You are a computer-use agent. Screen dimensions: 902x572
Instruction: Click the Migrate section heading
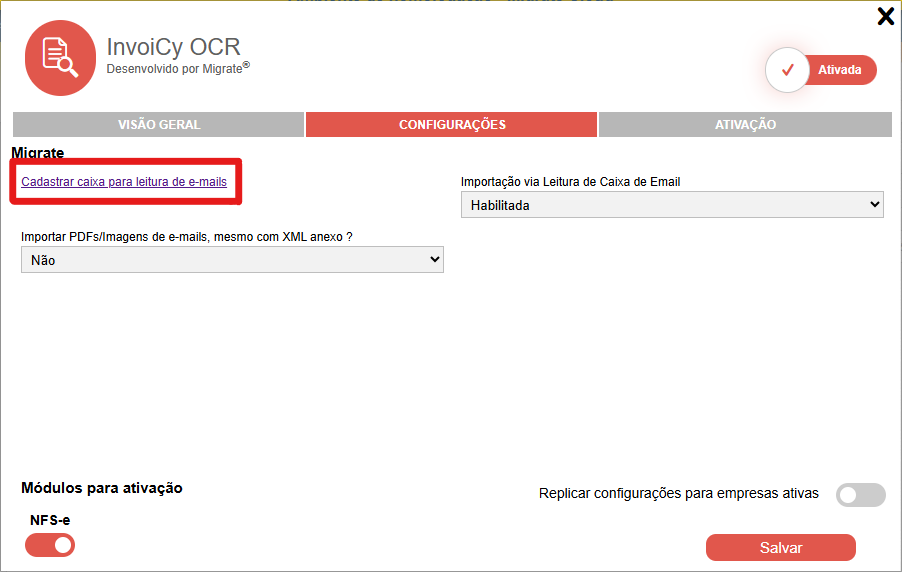pyautogui.click(x=37, y=153)
